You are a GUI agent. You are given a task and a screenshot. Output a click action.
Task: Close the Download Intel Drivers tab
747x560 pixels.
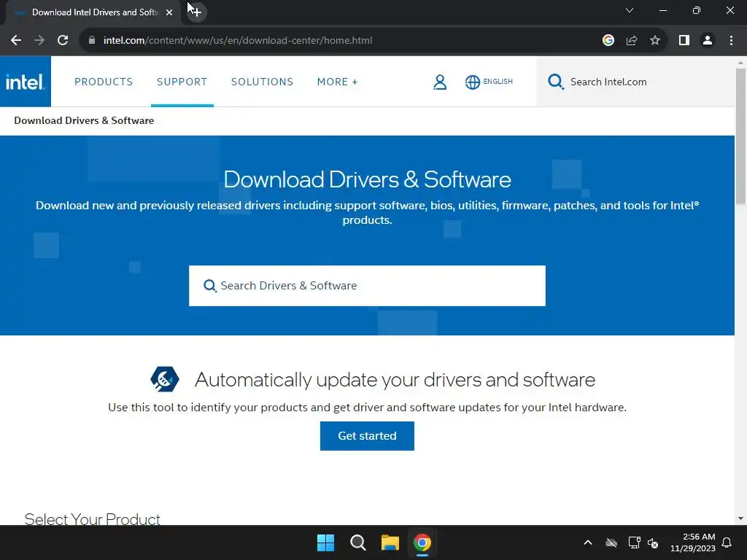pyautogui.click(x=169, y=12)
